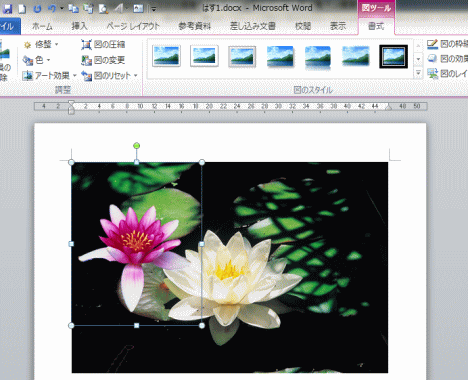Click the 図の変更 change picture icon
The width and height of the screenshot is (468, 380).
coord(86,60)
